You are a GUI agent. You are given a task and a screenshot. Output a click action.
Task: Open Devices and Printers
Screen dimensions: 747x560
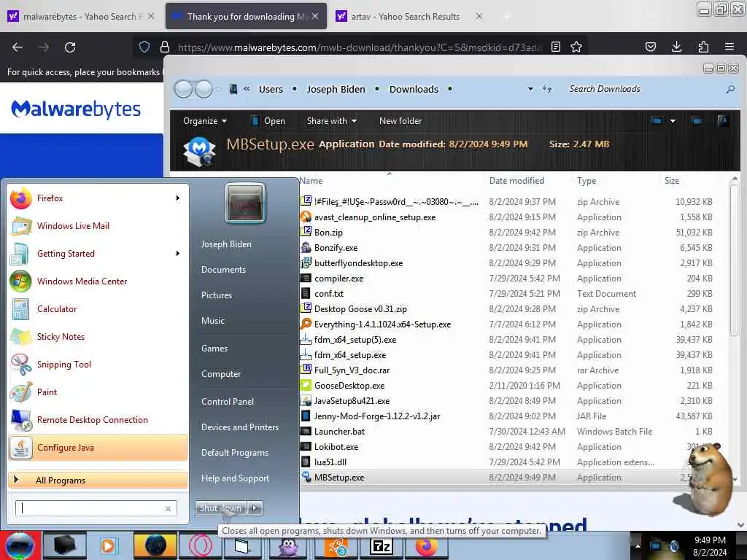(239, 427)
